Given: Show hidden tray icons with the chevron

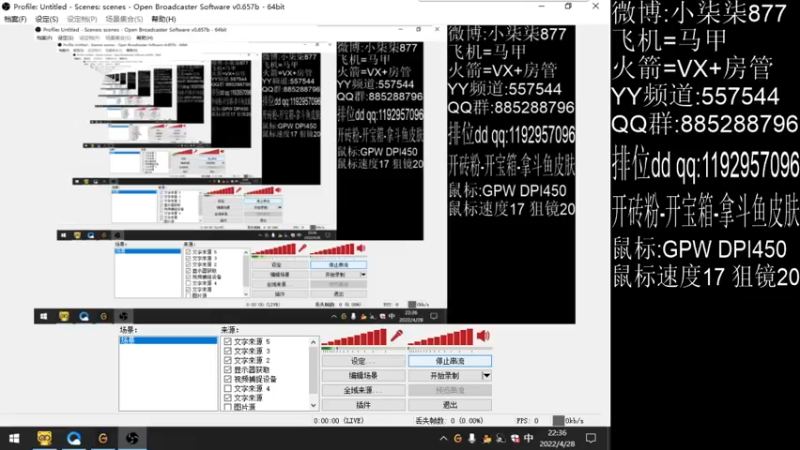Looking at the screenshot, I should (x=443, y=438).
